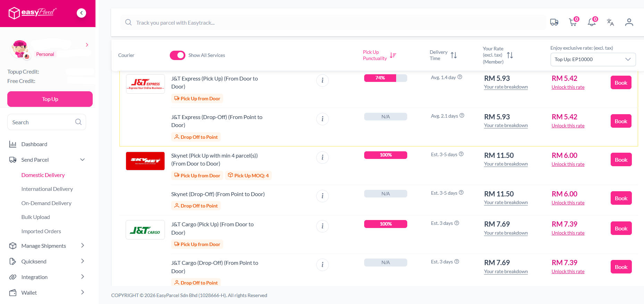This screenshot has height=304, width=644.
Task: Expand Wallet submenu chevron
Action: coord(83,293)
